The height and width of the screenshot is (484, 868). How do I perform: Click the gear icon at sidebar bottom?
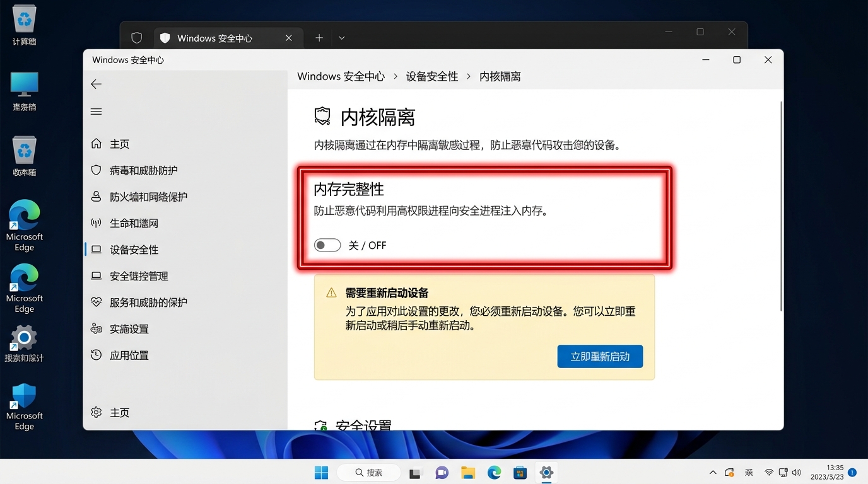[96, 412]
